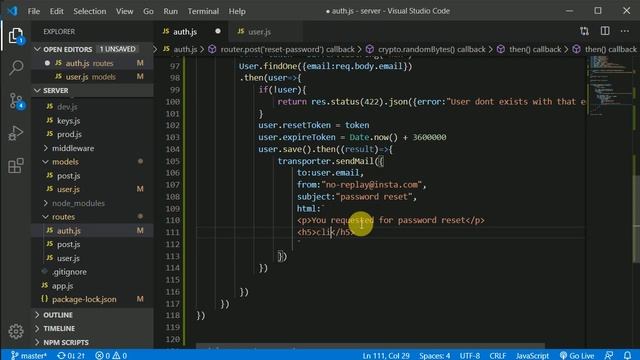Expand the NPM Scripts section
The image size is (640, 360).
coord(92,342)
